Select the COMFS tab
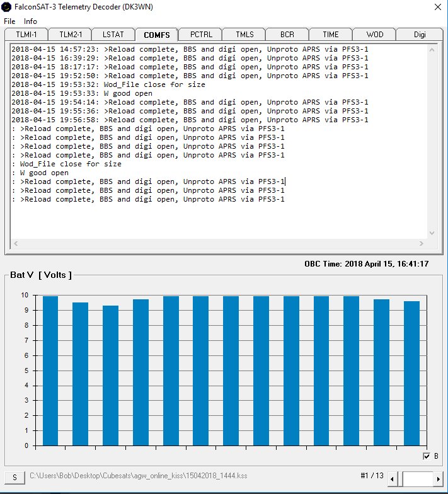Screen dimensions: 448x494 (x=156, y=35)
